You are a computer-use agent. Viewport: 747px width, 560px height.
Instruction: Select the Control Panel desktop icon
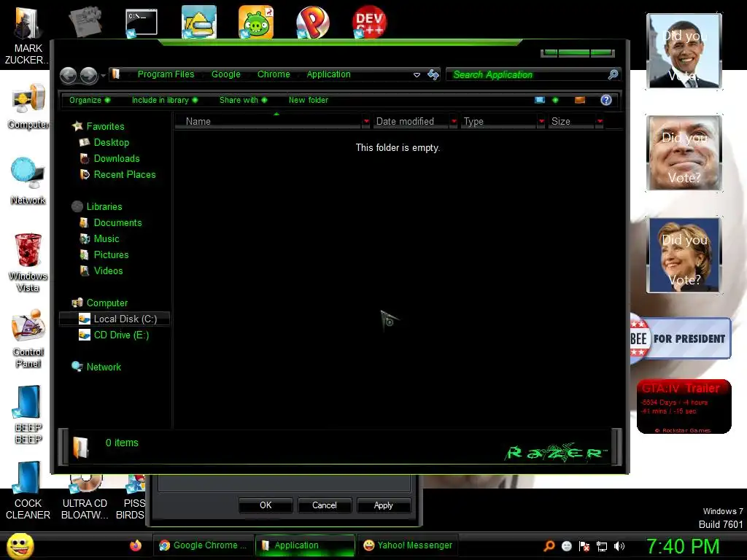[x=28, y=338]
